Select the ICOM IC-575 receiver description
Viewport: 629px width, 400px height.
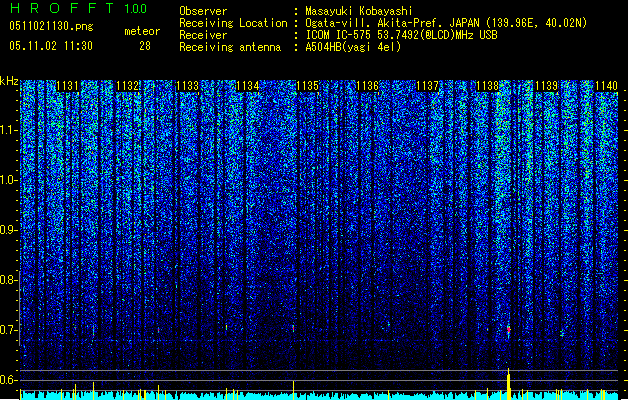click(401, 35)
